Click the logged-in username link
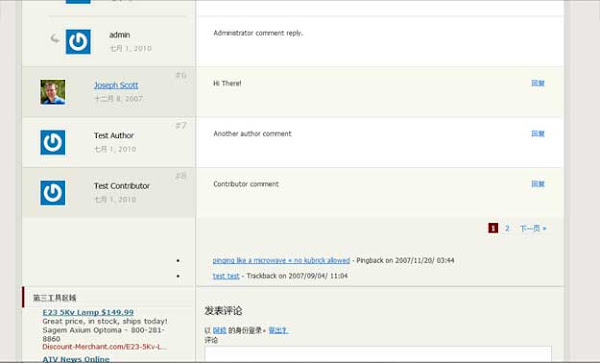600x363 pixels. point(220,330)
